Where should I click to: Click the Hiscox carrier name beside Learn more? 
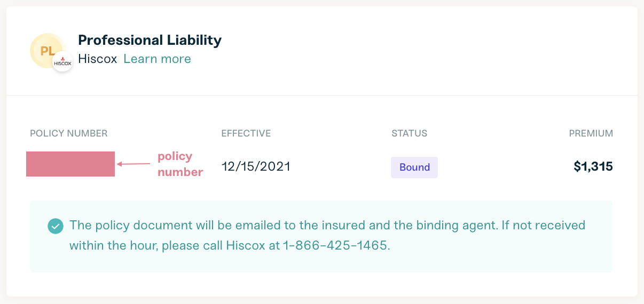click(97, 59)
